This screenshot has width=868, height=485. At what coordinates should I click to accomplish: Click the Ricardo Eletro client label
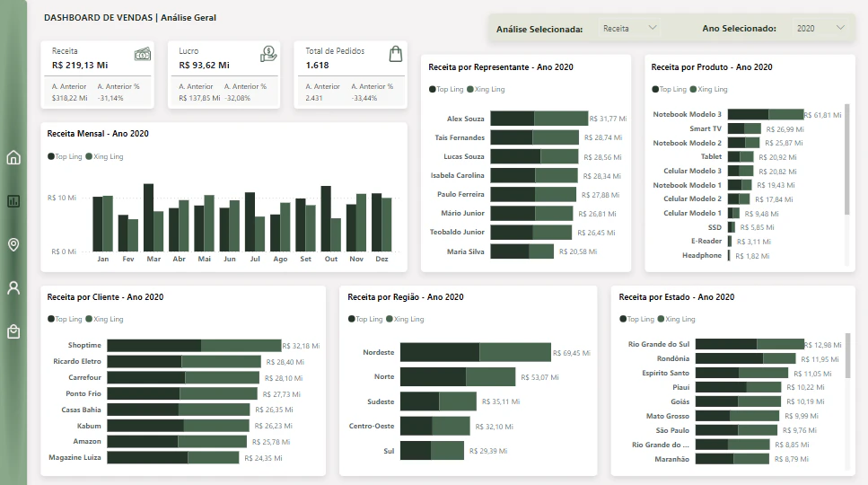(77, 362)
